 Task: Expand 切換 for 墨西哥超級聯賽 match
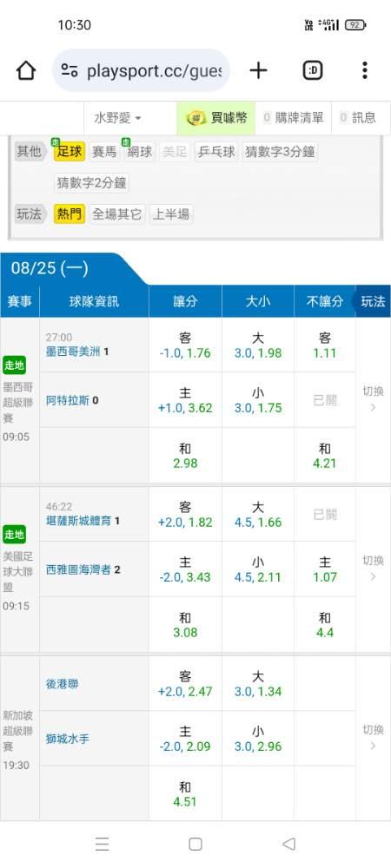click(x=373, y=398)
